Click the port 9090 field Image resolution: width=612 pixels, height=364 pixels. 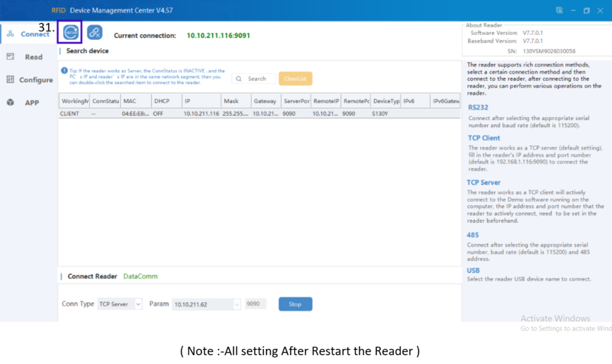[x=256, y=304]
